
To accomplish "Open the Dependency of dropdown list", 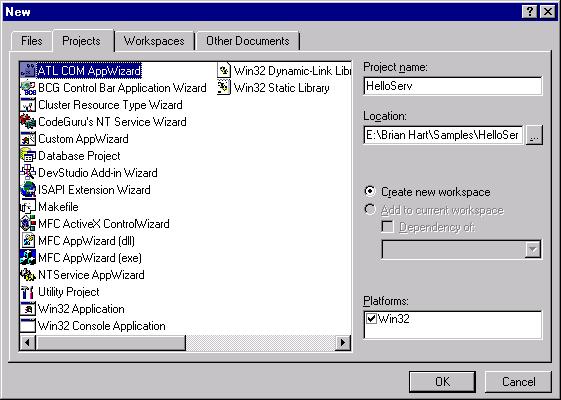I will pyautogui.click(x=533, y=249).
